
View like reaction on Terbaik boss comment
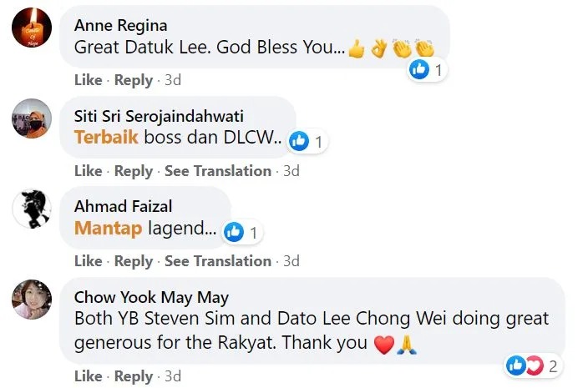coord(308,142)
